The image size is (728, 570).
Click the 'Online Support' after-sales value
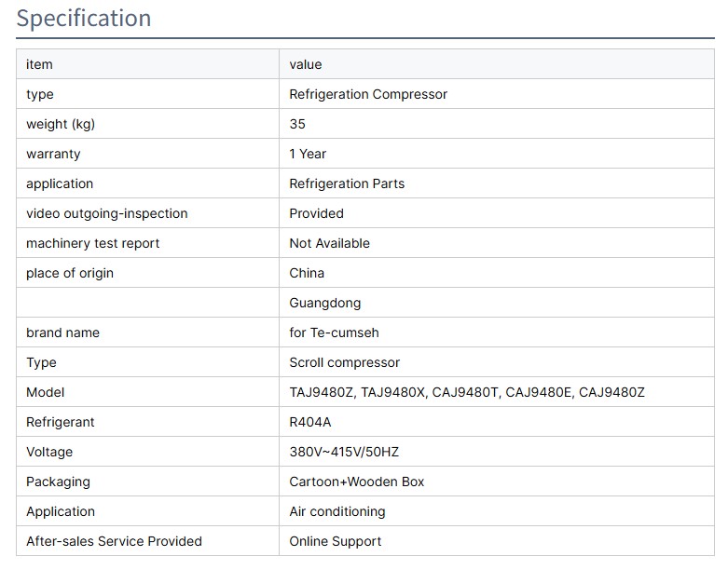[335, 541]
